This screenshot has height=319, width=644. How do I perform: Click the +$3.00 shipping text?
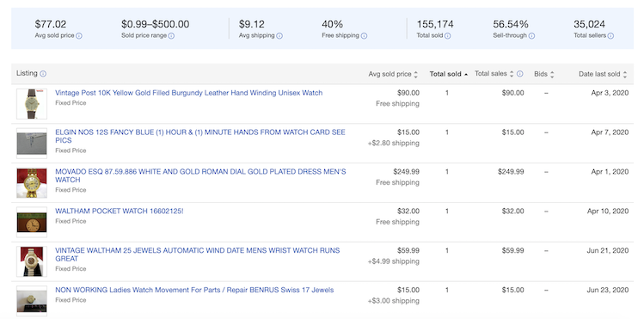point(394,301)
